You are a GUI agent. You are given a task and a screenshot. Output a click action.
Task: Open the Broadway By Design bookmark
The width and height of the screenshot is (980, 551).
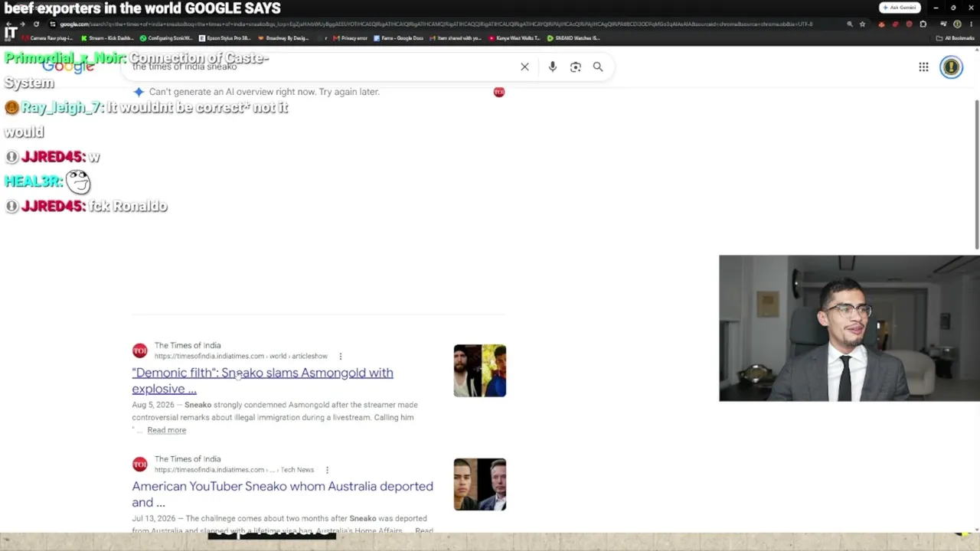[x=284, y=38]
